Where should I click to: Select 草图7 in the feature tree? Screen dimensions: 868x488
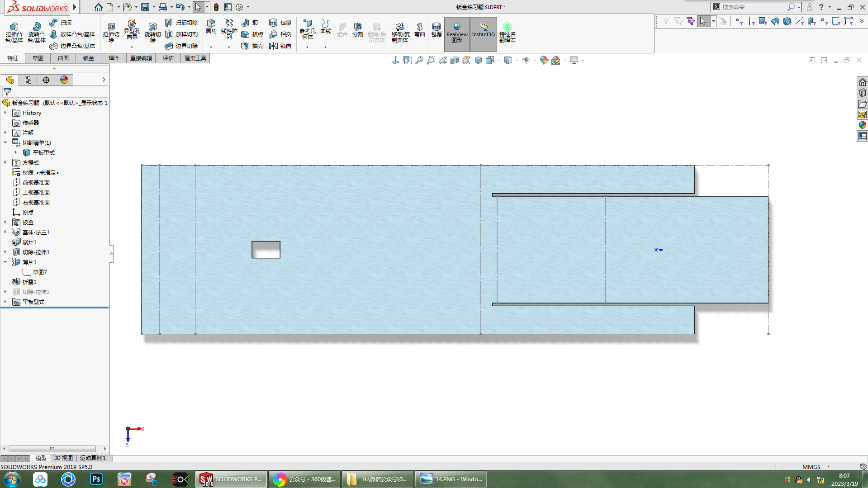(40, 272)
